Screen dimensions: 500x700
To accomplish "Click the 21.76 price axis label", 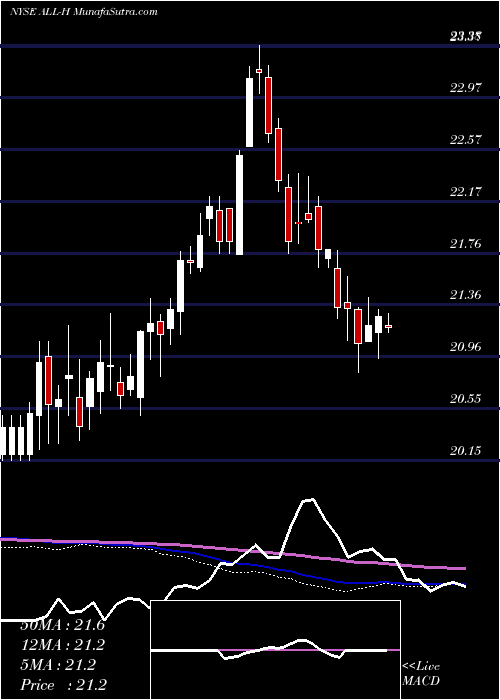I will click(x=466, y=244).
